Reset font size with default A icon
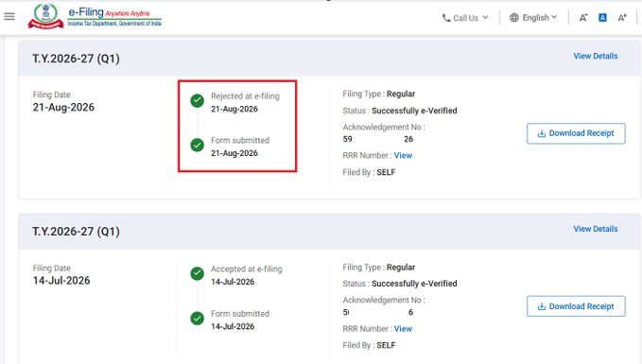Viewport: 642px width, 364px height. [x=602, y=18]
